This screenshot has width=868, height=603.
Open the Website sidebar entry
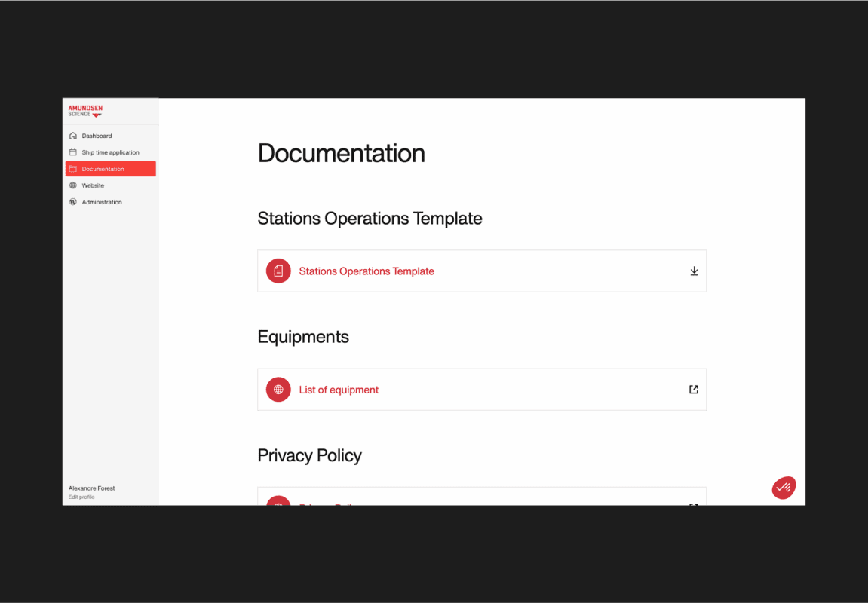(x=93, y=185)
